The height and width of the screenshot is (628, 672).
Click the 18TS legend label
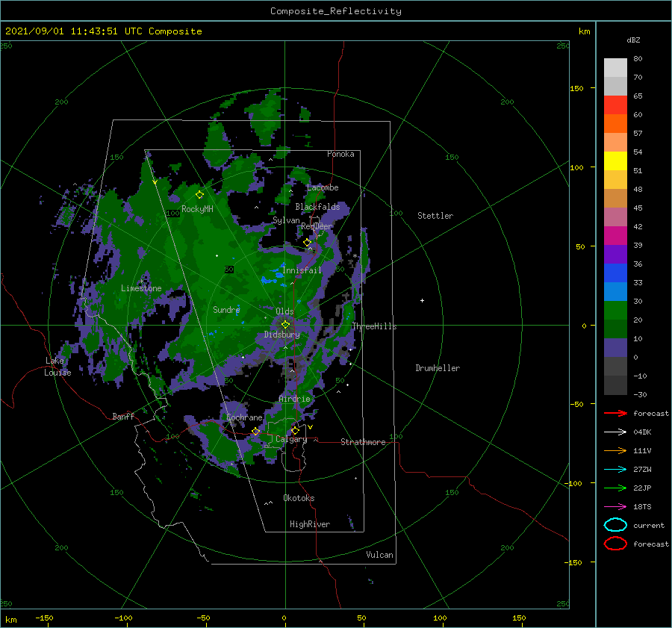click(642, 507)
